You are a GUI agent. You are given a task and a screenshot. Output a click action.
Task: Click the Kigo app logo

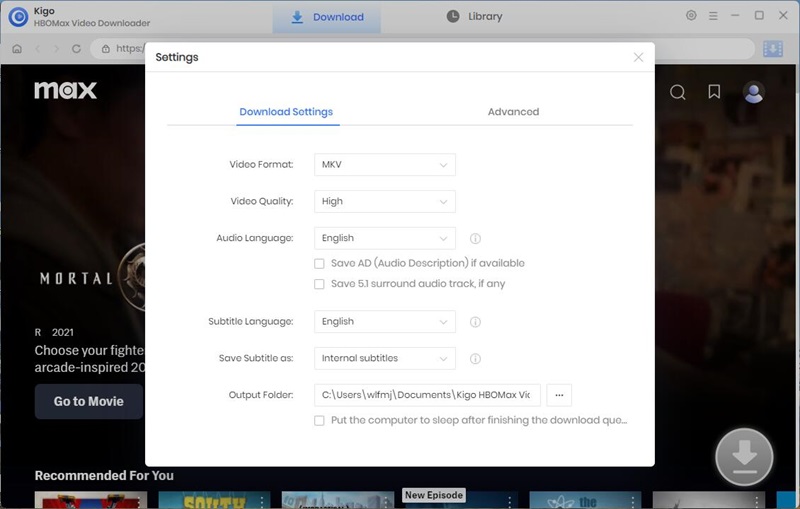tap(18, 17)
